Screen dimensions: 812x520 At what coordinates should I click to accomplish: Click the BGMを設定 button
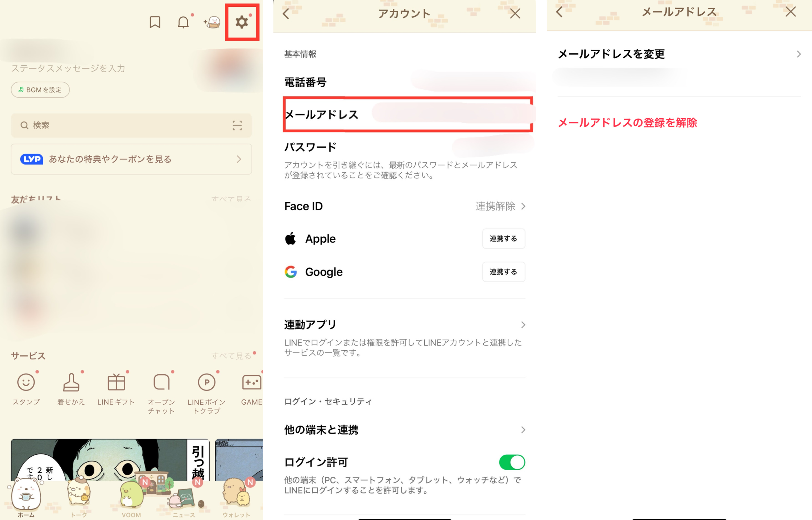pyautogui.click(x=40, y=90)
